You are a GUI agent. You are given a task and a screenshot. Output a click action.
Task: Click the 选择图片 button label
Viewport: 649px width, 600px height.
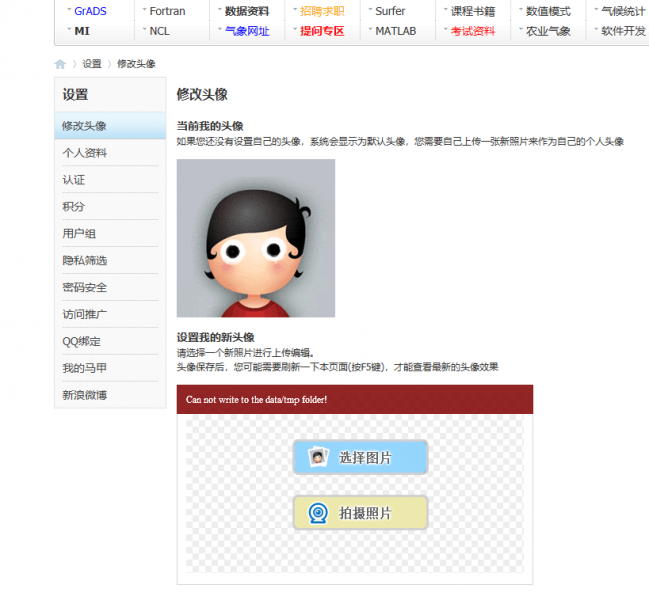pos(365,458)
